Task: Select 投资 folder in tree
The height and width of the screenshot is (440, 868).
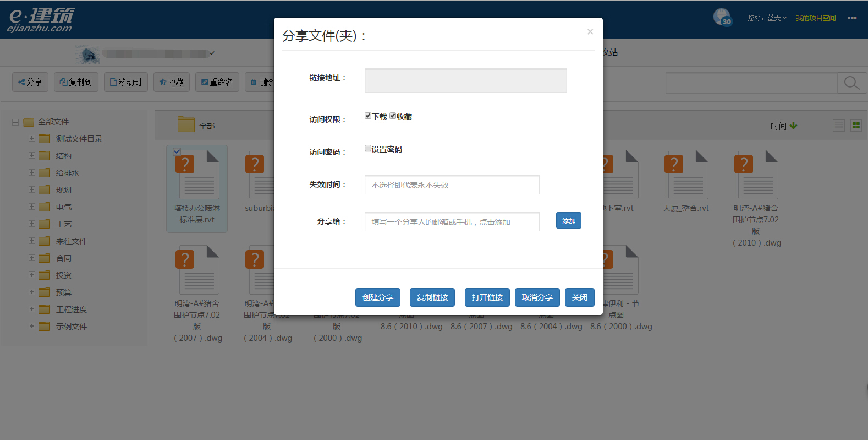Action: 64,275
